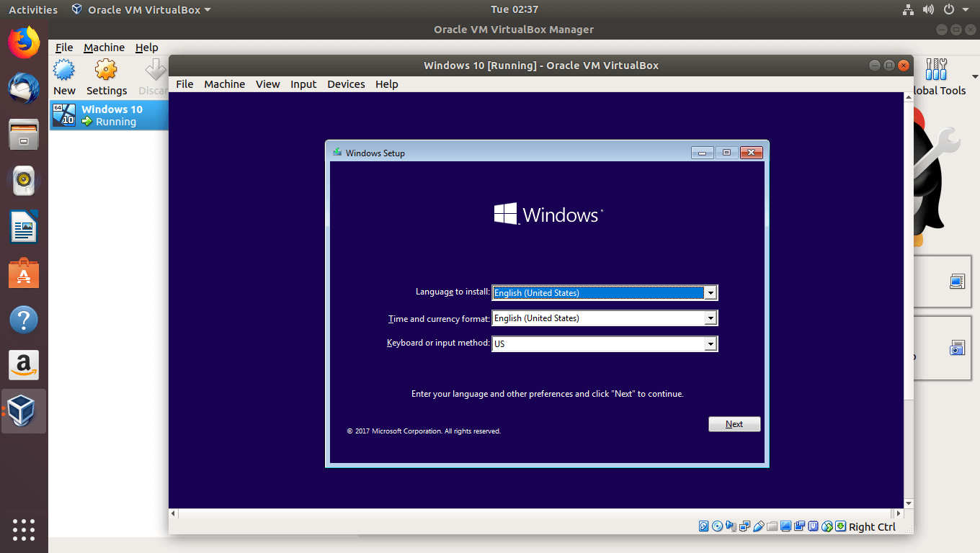Open Files manager from the dock
Screen dimensions: 980x553
[x=24, y=134]
